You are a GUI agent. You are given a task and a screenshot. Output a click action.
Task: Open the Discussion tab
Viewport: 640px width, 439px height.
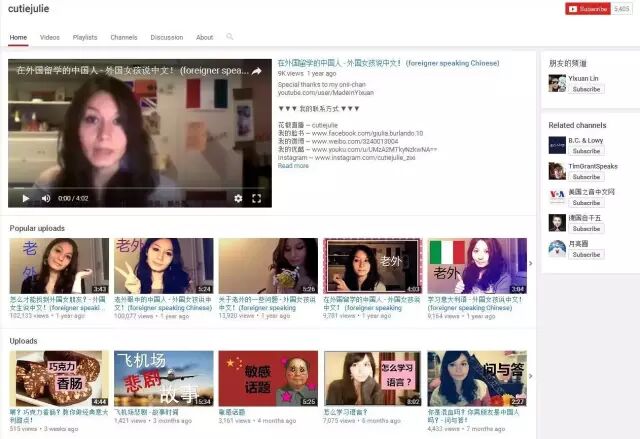167,37
